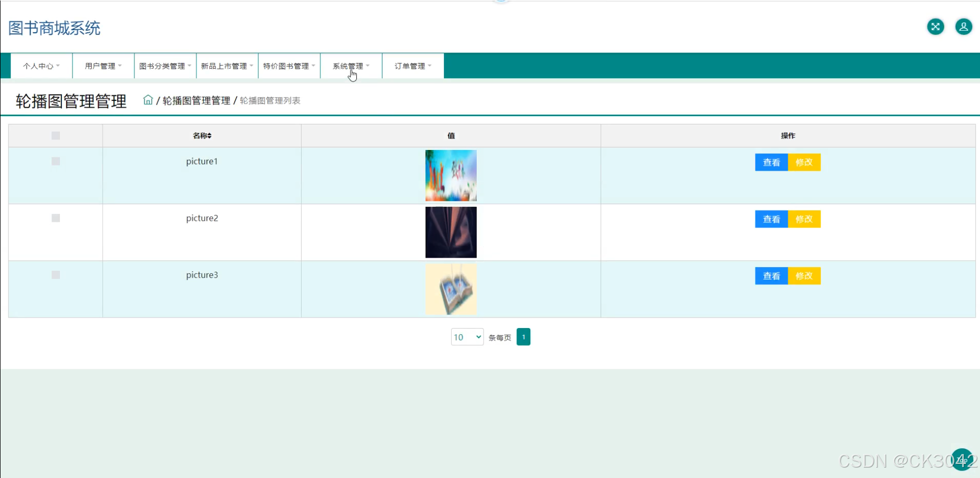This screenshot has height=478, width=980.
Task: Click the 轮播图管理管理 breadcrumb link
Action: (x=196, y=100)
